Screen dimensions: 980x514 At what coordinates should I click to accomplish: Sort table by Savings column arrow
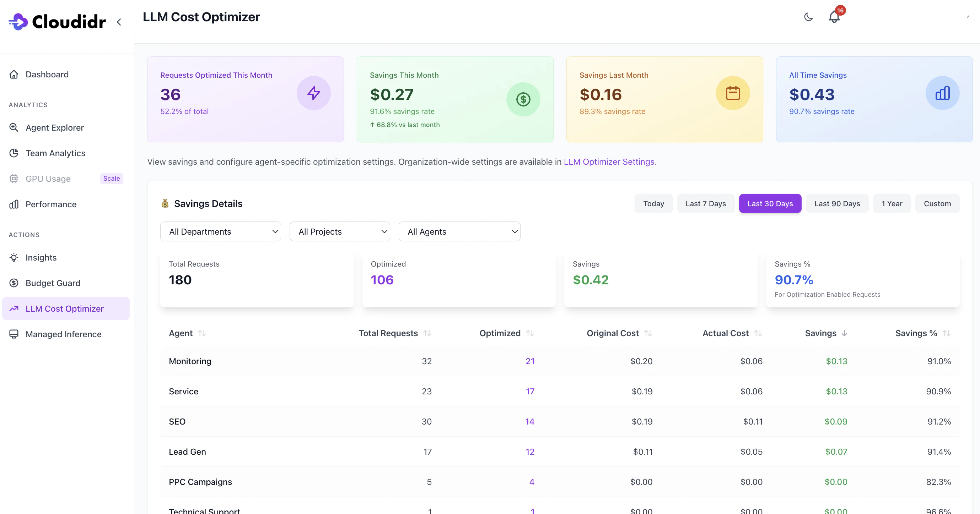844,333
